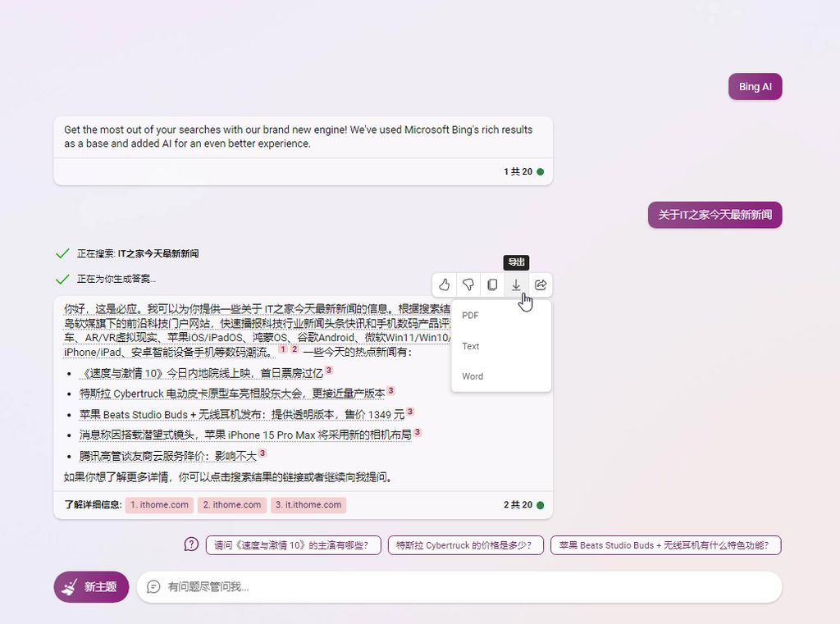Click citation superscript 3 after Beats news
Viewport: 840px width, 624px height.
click(x=409, y=412)
